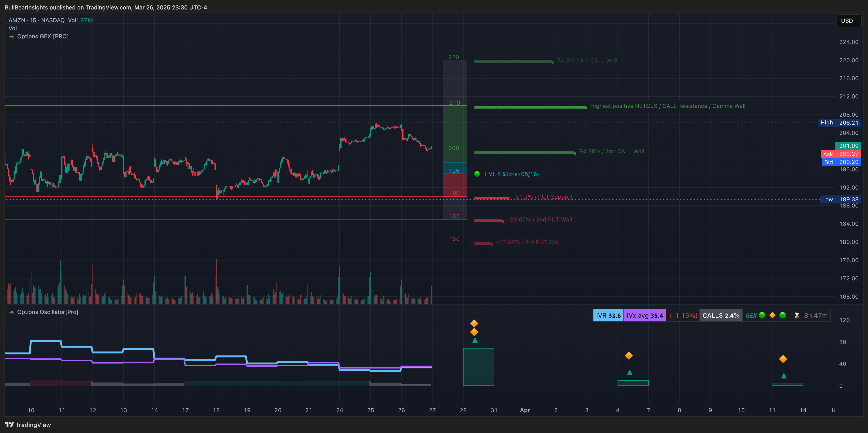This screenshot has width=868, height=433.
Task: Click the BullBearInsights published header text
Action: [106, 7]
